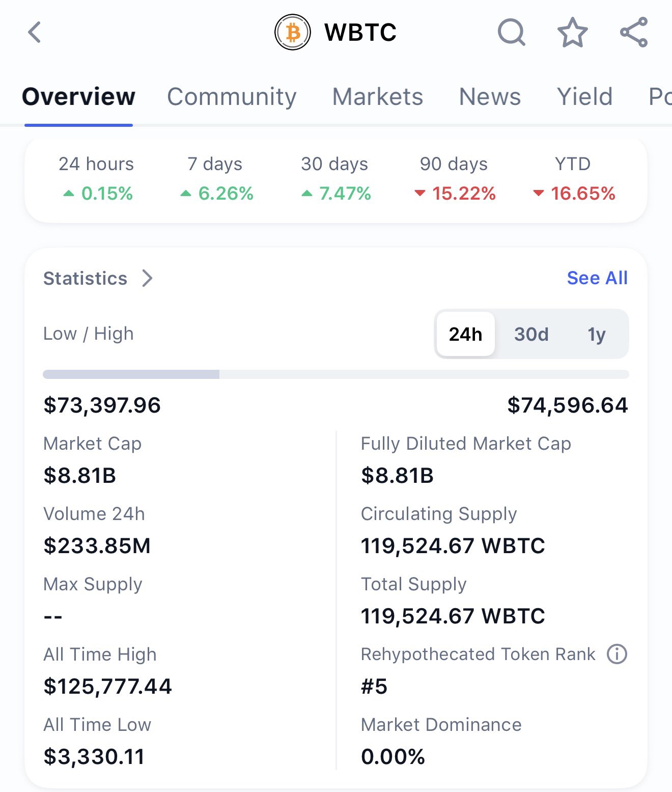Expand Statistics with the chevron arrow
The width and height of the screenshot is (672, 792).
(x=147, y=278)
